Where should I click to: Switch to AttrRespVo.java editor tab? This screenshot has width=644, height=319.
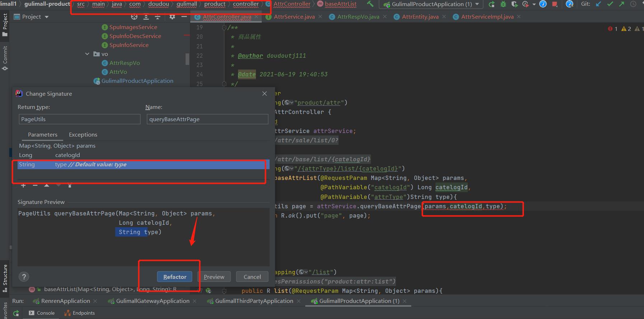click(x=358, y=17)
